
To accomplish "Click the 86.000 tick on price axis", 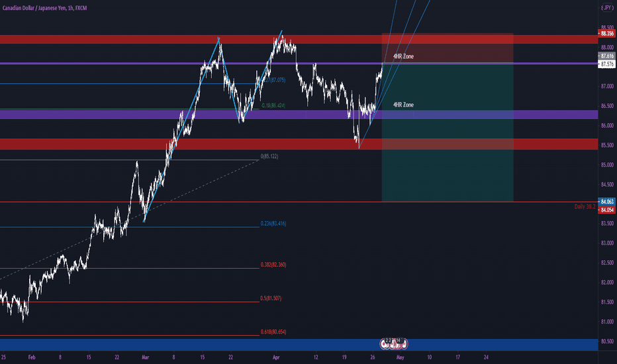I will (607, 126).
